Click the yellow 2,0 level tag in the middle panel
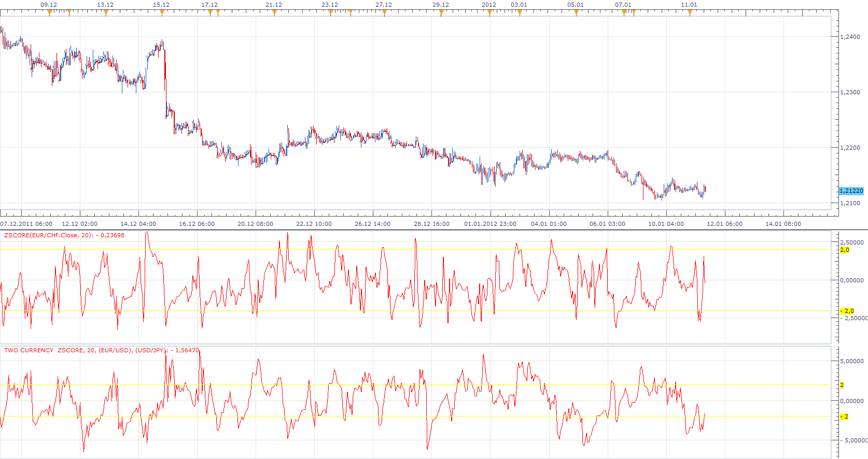 click(845, 250)
